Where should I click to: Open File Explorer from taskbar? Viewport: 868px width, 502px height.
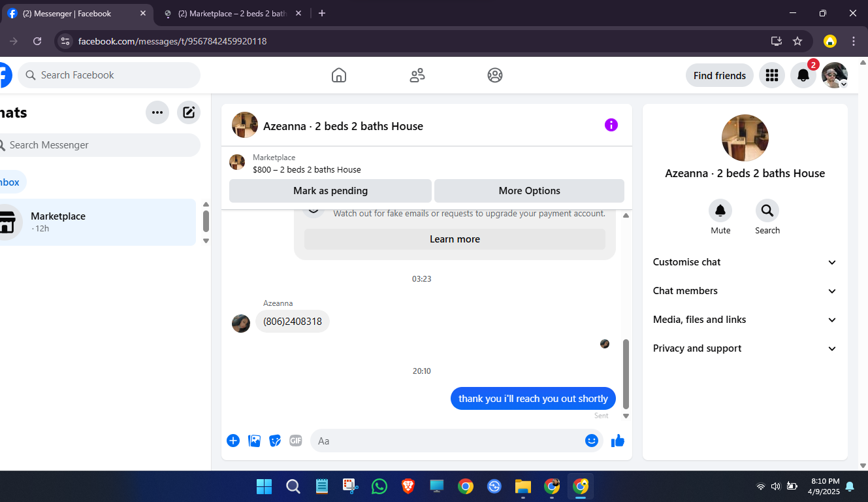522,486
